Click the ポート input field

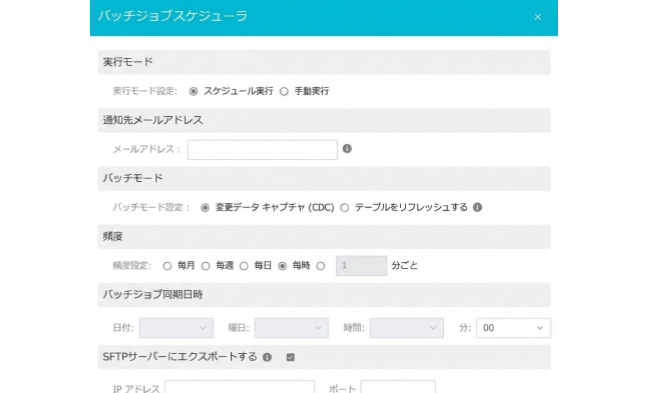398,387
